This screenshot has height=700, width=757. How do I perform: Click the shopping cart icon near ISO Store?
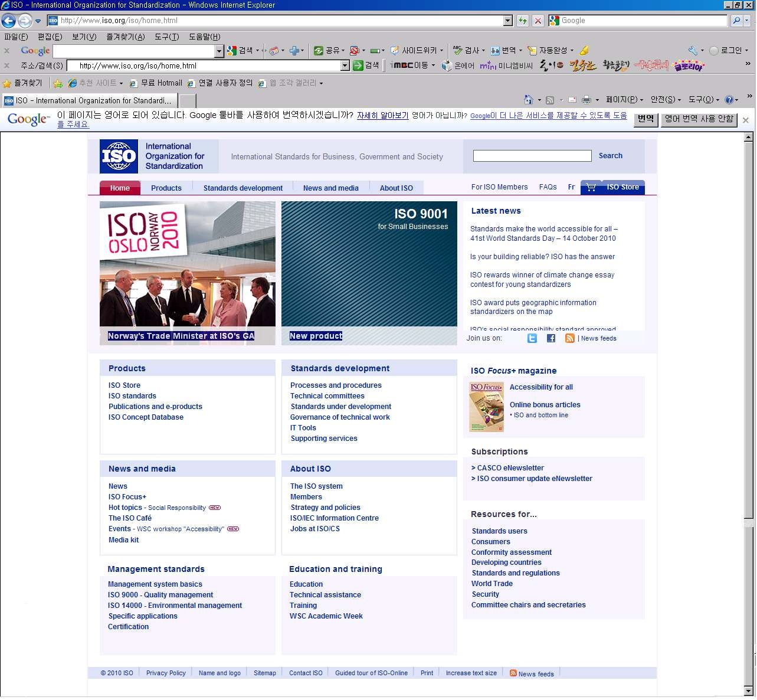coord(591,187)
